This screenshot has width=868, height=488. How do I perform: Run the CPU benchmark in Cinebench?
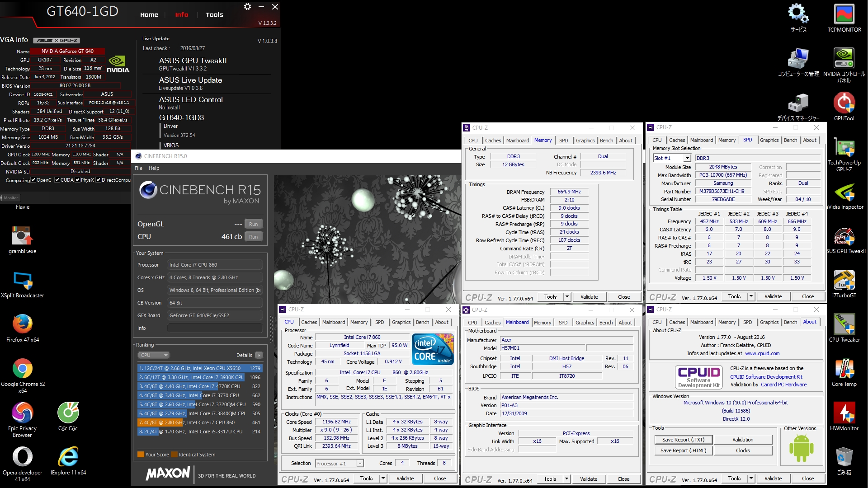pyautogui.click(x=254, y=237)
